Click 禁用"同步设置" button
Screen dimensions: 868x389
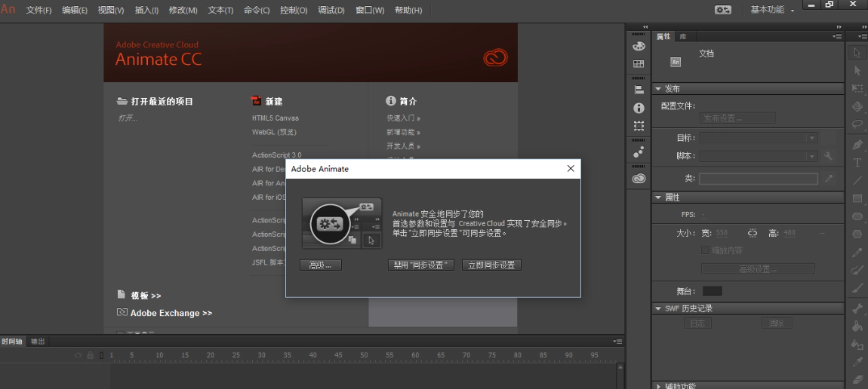(420, 265)
